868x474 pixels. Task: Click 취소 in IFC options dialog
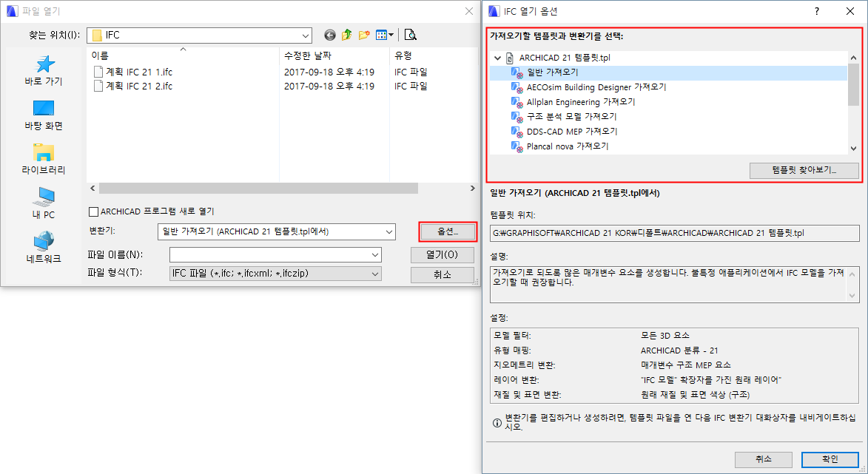[x=764, y=459]
